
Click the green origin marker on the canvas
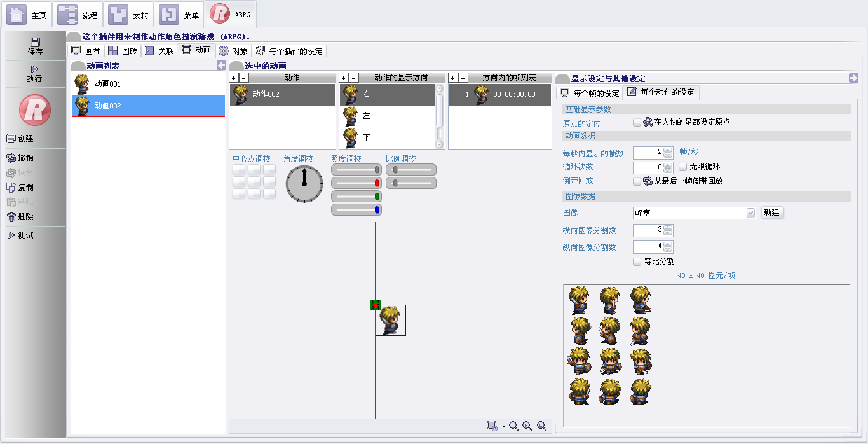pos(375,305)
